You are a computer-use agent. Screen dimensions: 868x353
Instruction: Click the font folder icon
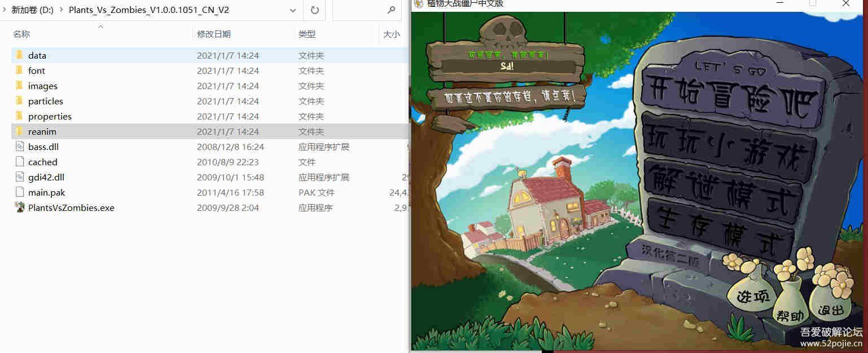19,70
